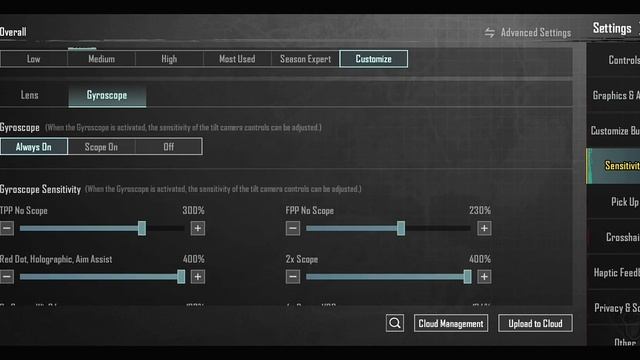Screen dimensions: 640x360
Task: Decrease TPP No Scope with minus
Action: pos(7,228)
